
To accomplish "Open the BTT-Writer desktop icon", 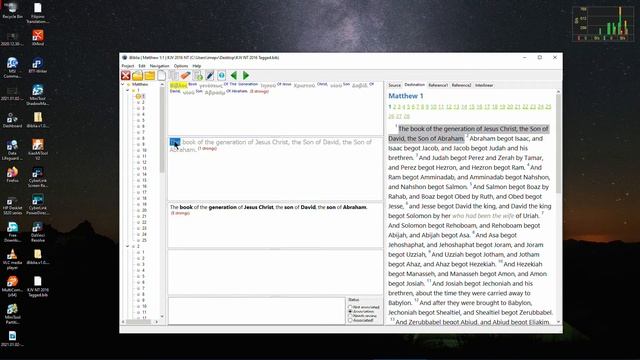I will pyautogui.click(x=38, y=65).
